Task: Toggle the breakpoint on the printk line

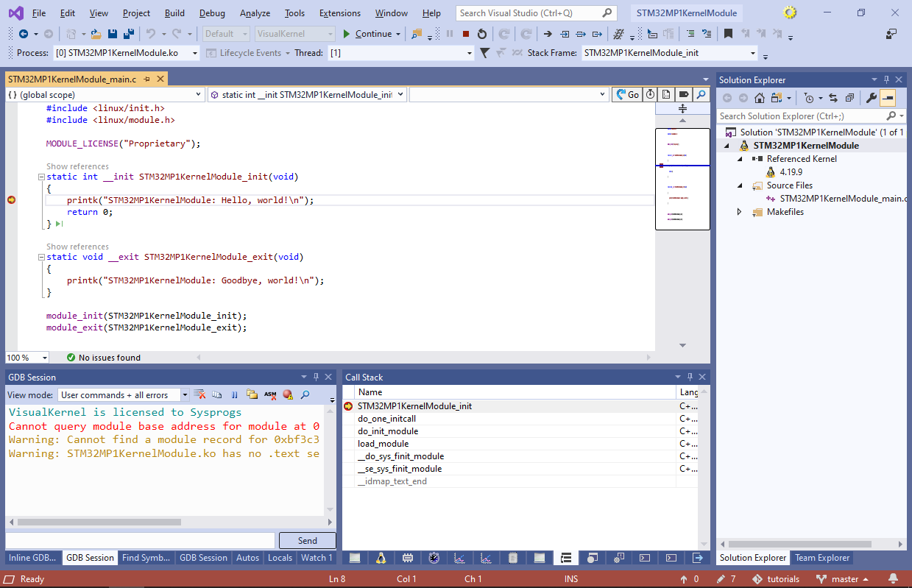Action: tap(11, 200)
